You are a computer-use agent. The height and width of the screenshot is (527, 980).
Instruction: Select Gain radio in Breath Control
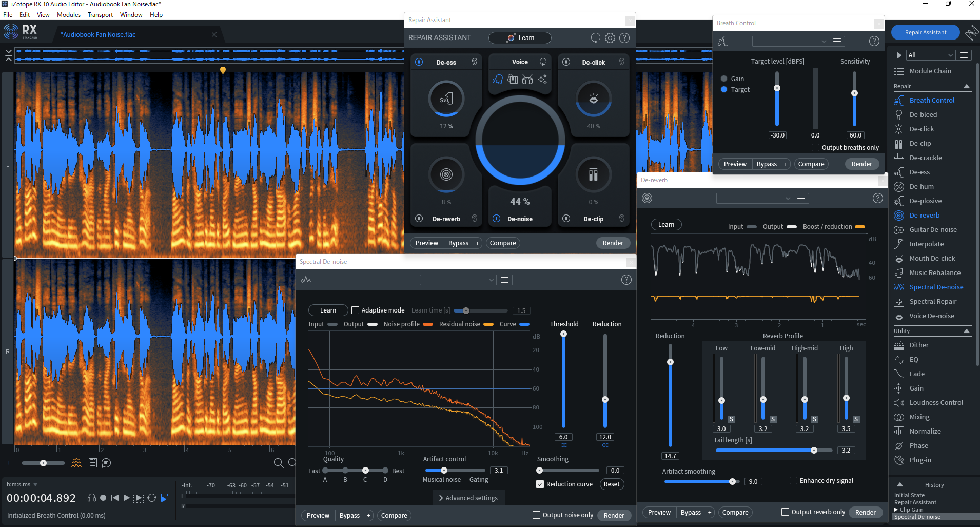[x=724, y=79]
